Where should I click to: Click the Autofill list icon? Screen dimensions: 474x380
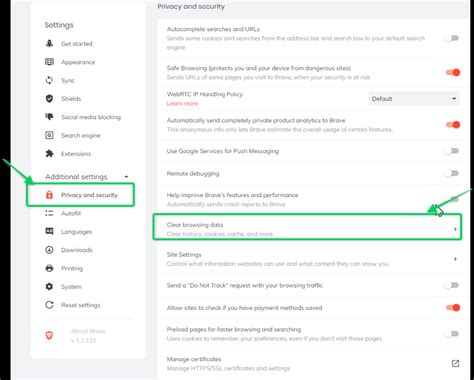pos(49,213)
